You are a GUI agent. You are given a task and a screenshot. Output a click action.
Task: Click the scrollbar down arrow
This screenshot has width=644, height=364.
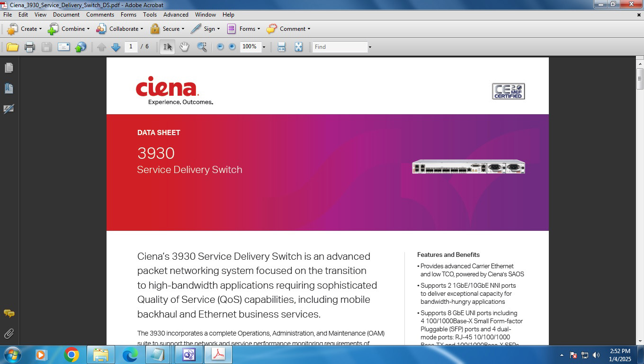pos(640,341)
